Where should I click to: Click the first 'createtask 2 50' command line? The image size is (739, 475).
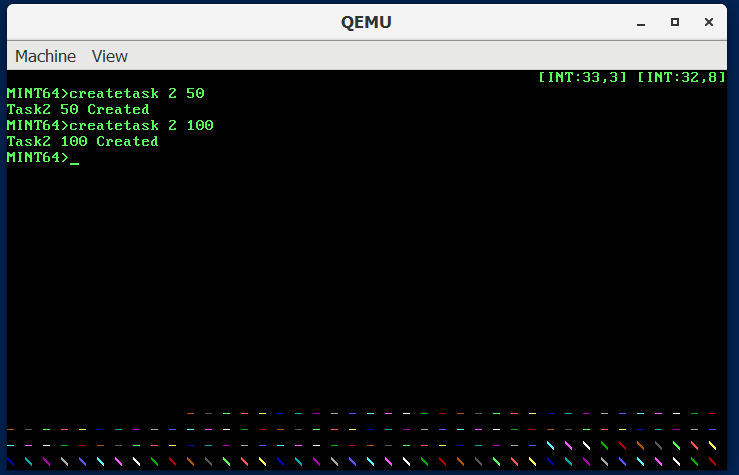(105, 93)
